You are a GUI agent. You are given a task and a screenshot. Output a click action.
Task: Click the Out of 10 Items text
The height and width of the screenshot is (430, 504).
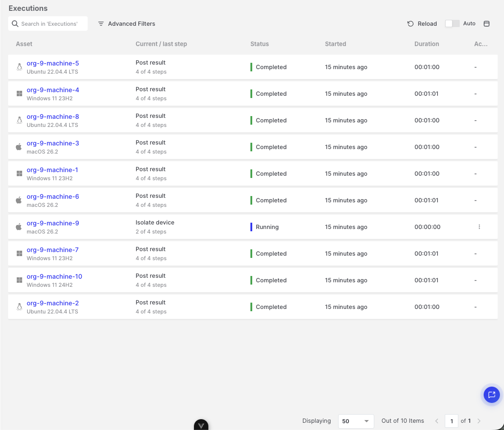403,421
